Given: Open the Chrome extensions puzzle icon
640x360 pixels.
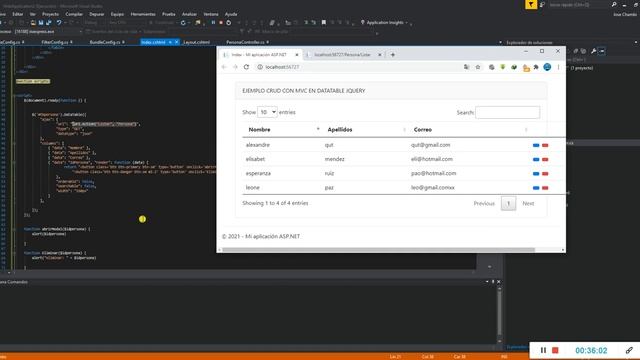Looking at the screenshot, I should click(536, 67).
